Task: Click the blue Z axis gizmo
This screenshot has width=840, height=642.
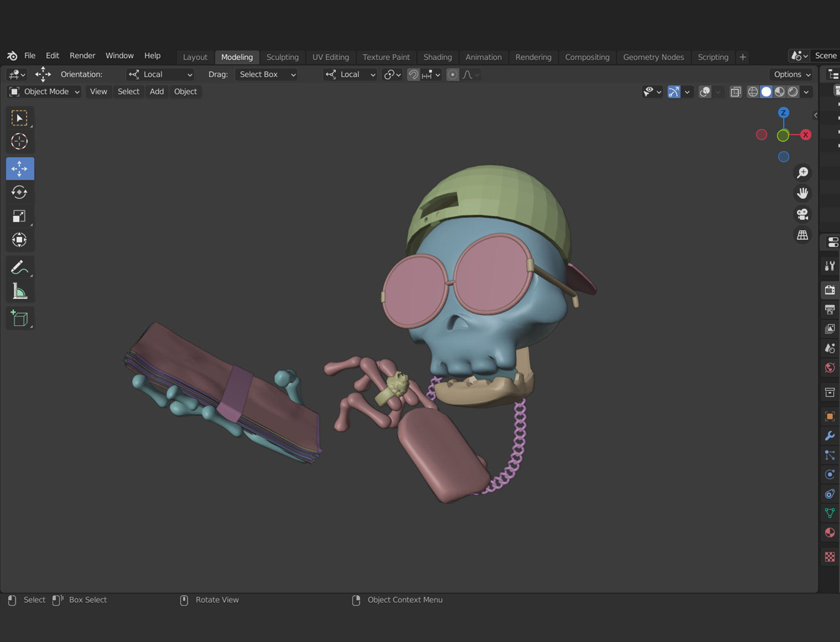Action: (x=783, y=112)
